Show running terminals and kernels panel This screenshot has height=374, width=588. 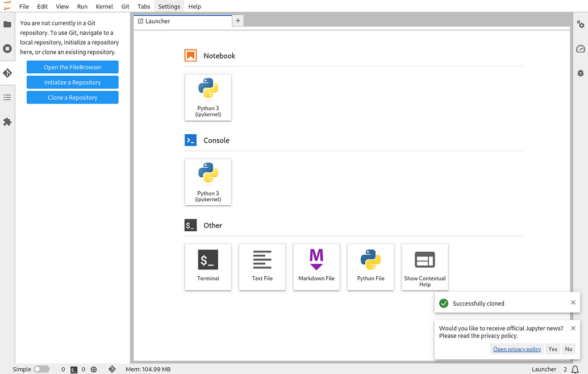point(7,48)
